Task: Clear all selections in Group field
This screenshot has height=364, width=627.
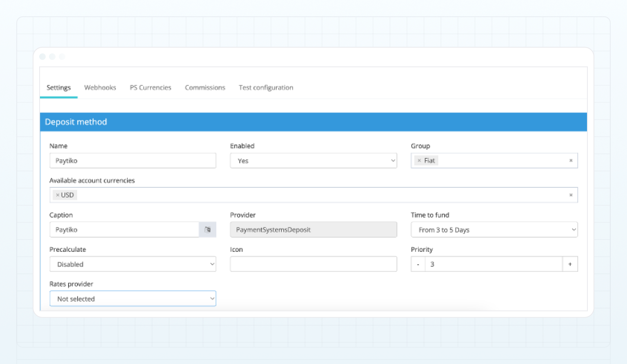Action: point(571,161)
